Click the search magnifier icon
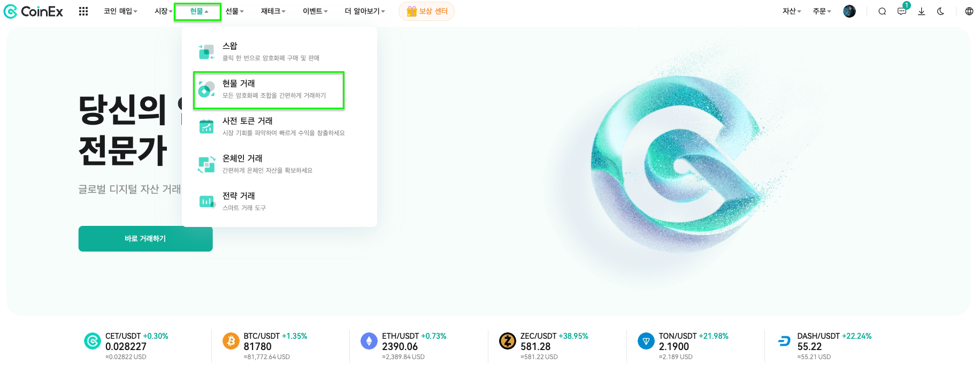 [882, 11]
